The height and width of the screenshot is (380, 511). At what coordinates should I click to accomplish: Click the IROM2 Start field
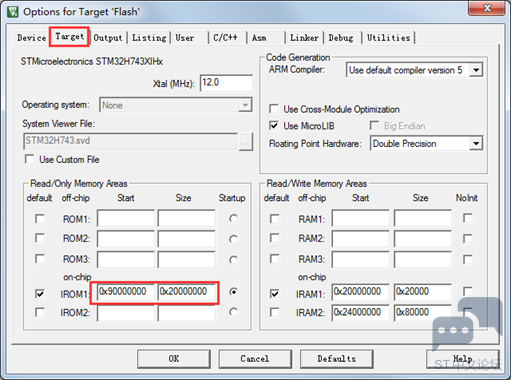tap(126, 313)
